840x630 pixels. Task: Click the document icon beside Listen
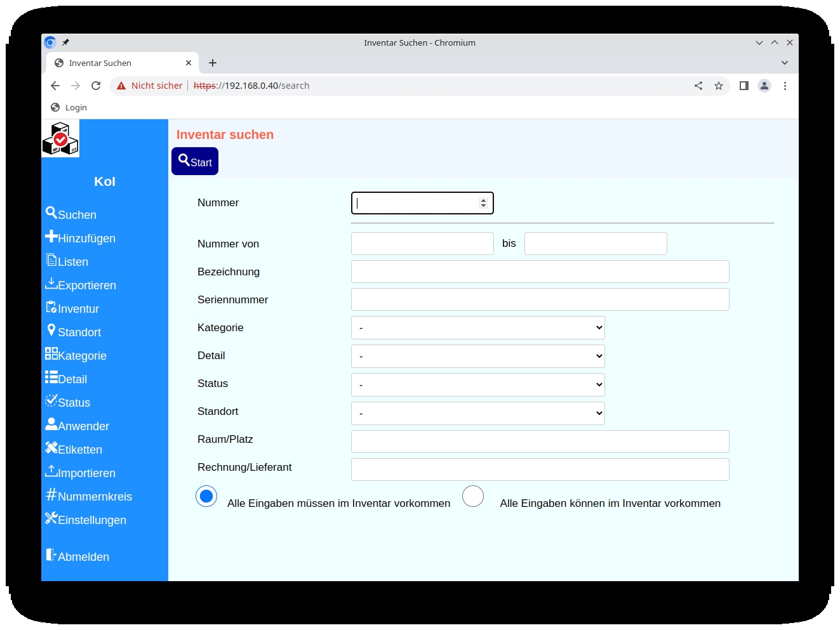(x=51, y=259)
